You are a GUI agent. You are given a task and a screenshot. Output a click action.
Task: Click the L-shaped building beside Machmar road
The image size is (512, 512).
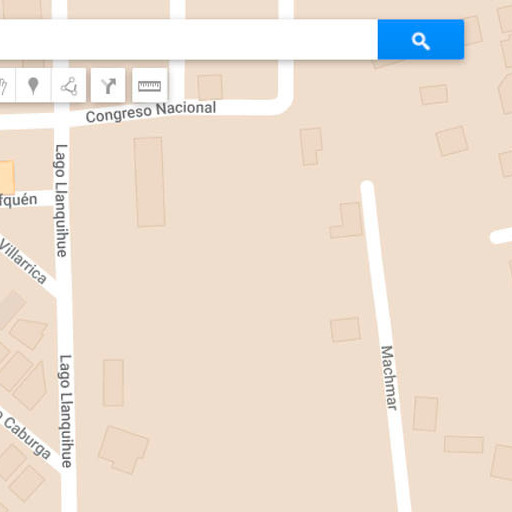(347, 220)
